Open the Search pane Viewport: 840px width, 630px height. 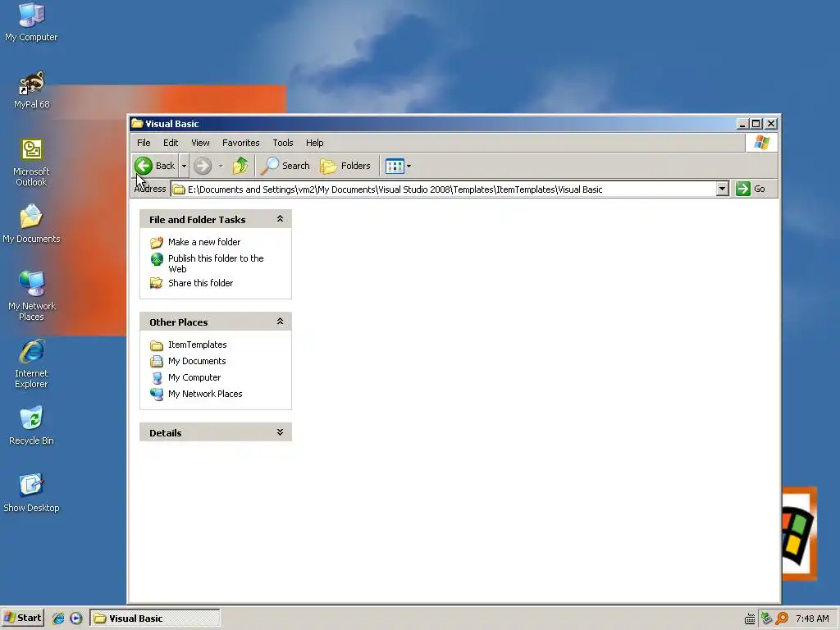(x=285, y=166)
